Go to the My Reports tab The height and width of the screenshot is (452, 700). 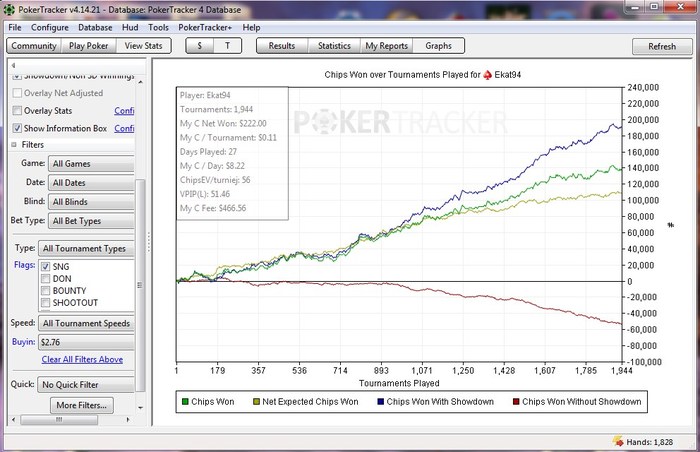click(387, 46)
